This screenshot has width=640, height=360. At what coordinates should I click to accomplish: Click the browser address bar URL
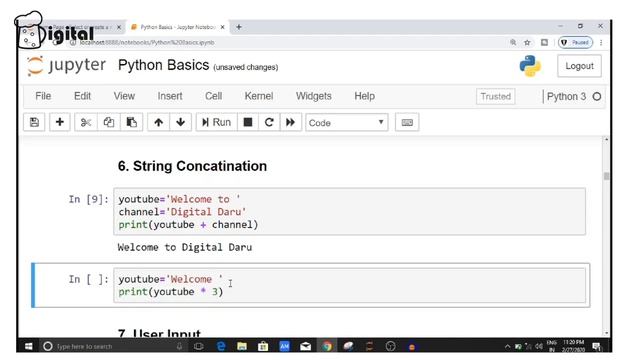tap(147, 42)
